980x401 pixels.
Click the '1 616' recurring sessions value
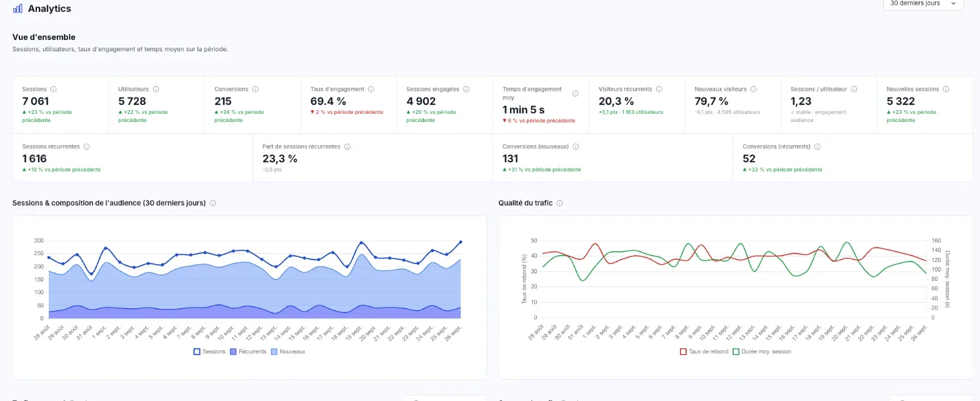pyautogui.click(x=34, y=159)
